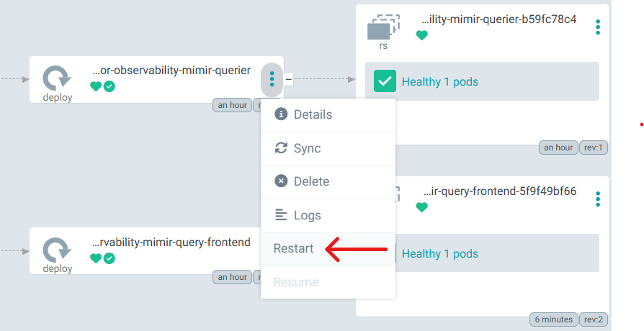
Task: Click the heart icon on query-frontend replicaset
Action: tap(421, 207)
